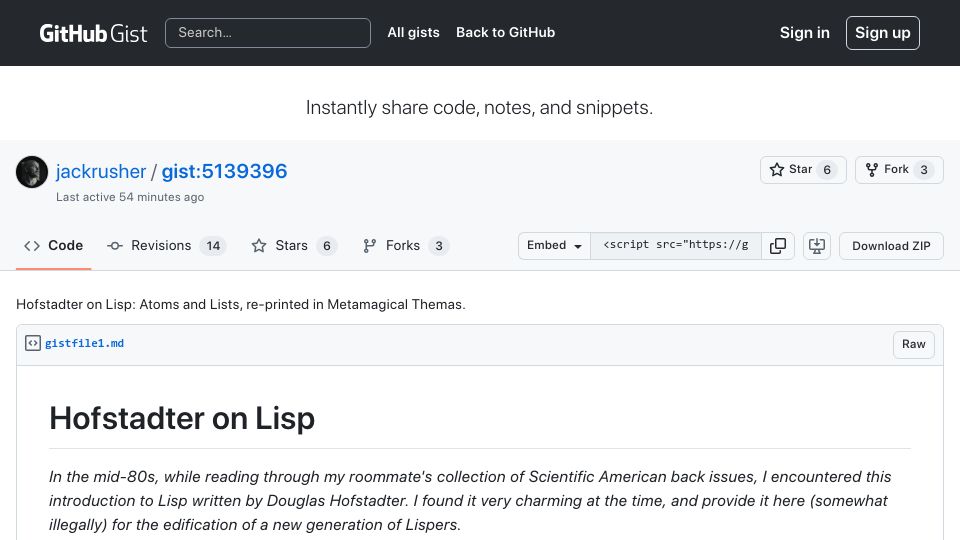Click the Save to desktop icon

(x=817, y=246)
